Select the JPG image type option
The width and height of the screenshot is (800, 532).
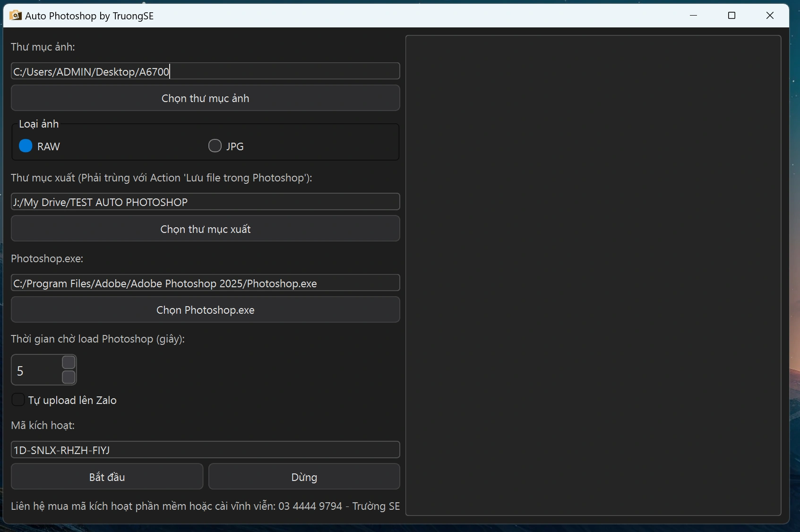[215, 146]
